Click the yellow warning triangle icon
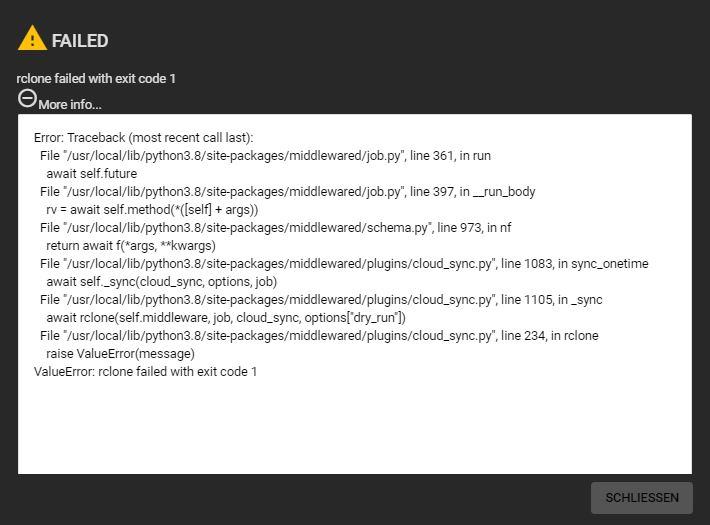Viewport: 710px width, 525px height. click(x=32, y=38)
